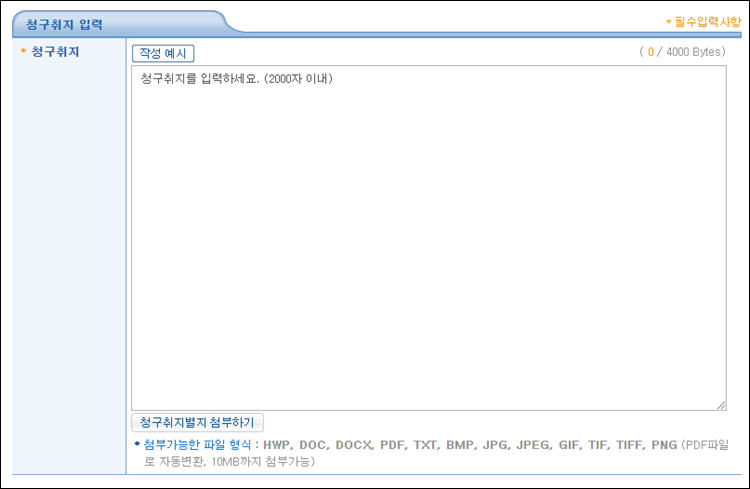This screenshot has width=750, height=489.
Task: Click 청구취지별지 첨부하기 attach button
Action: [x=197, y=422]
